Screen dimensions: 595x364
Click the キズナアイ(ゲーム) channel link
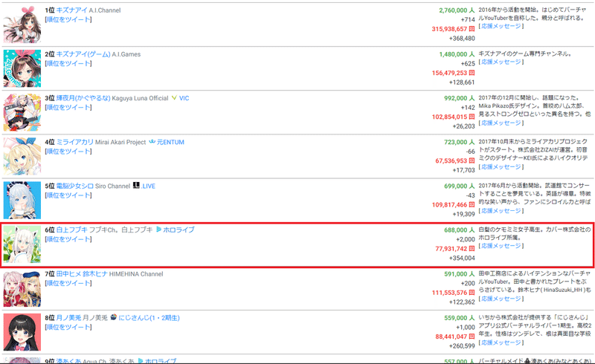click(x=83, y=54)
